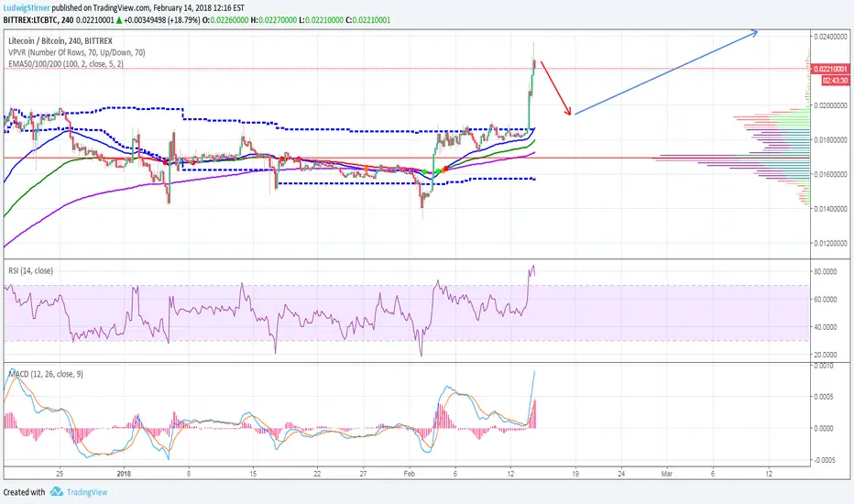Click the TradingView link at the bottom
The height and width of the screenshot is (504, 854).
click(x=87, y=492)
